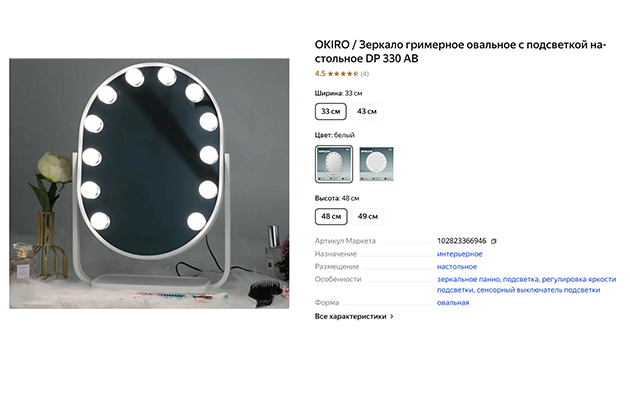Select the round mirror color thumbnail

pyautogui.click(x=376, y=164)
